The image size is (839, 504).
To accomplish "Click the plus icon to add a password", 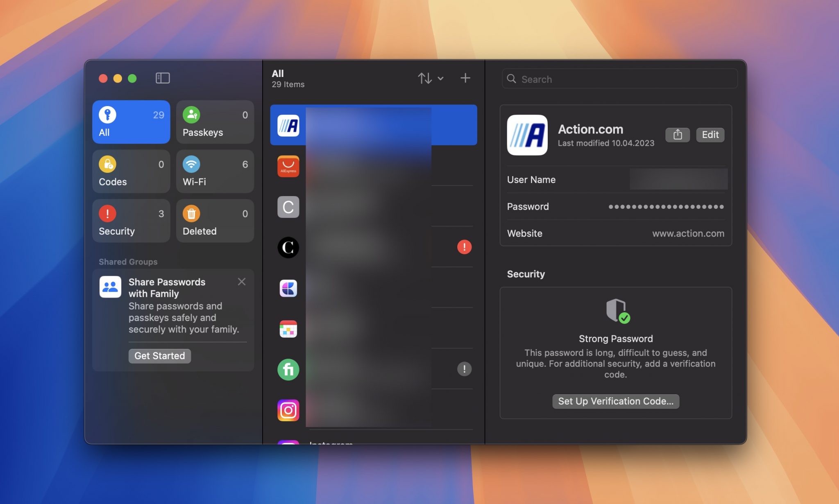I will [465, 78].
